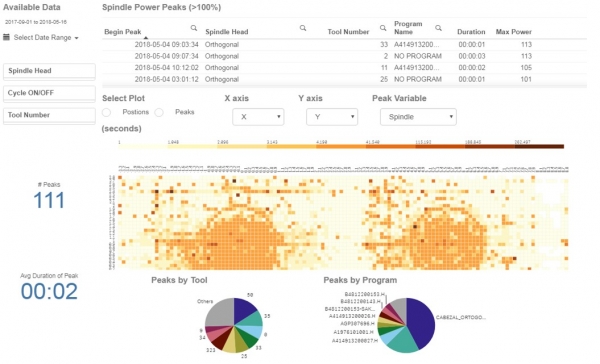
Task: Expand the Cycle ON/OFF filter
Action: point(49,93)
